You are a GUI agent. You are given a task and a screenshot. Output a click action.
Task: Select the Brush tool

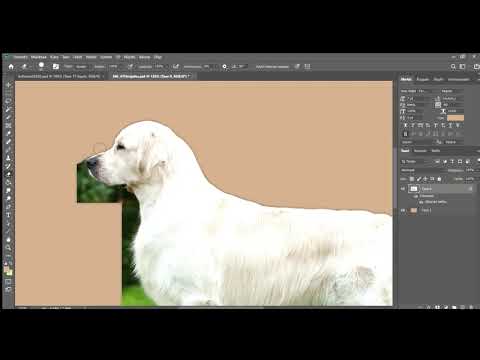coord(8,150)
